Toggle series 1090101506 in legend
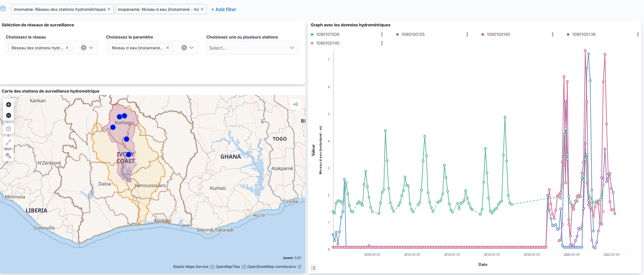644x275 pixels. click(327, 34)
